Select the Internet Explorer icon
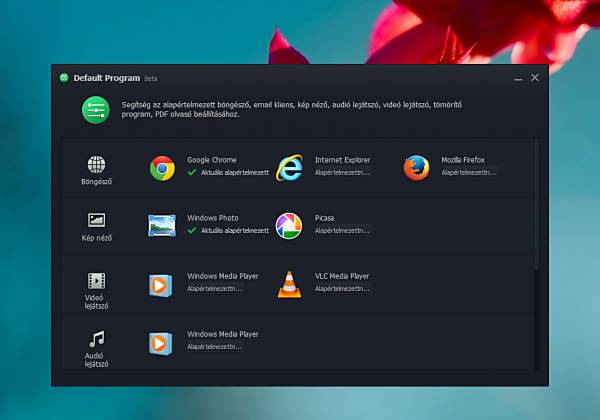Screen dimensions: 600x420 coord(289,168)
